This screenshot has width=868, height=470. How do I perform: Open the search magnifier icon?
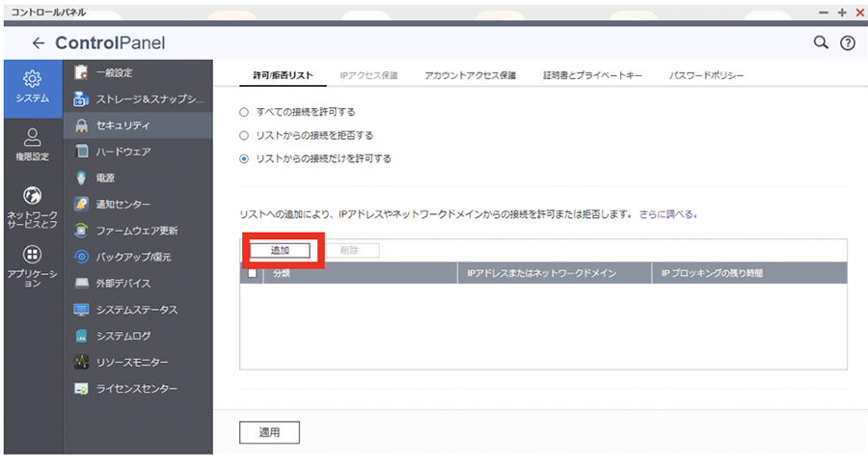[821, 42]
